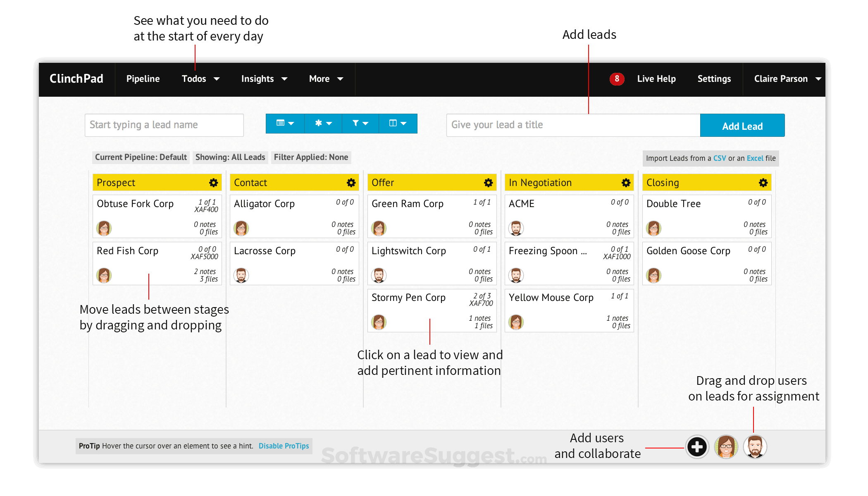Click the column layout view icon
The height and width of the screenshot is (496, 868).
[x=397, y=123]
